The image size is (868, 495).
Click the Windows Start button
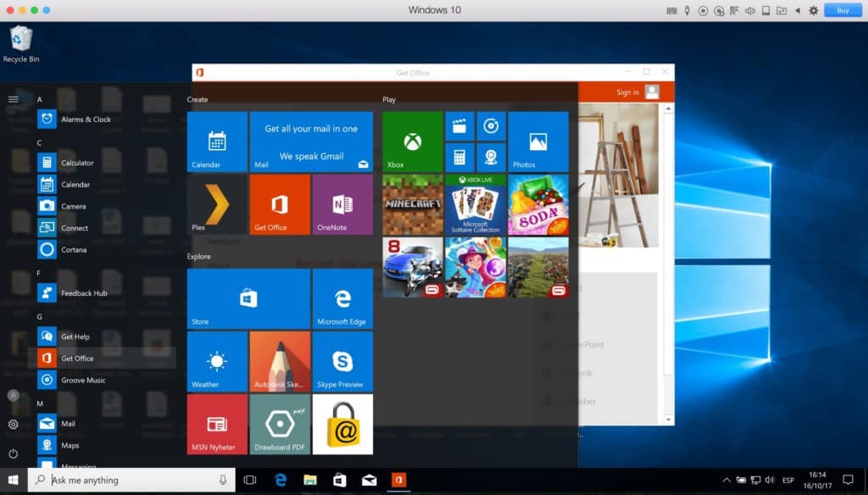(14, 480)
